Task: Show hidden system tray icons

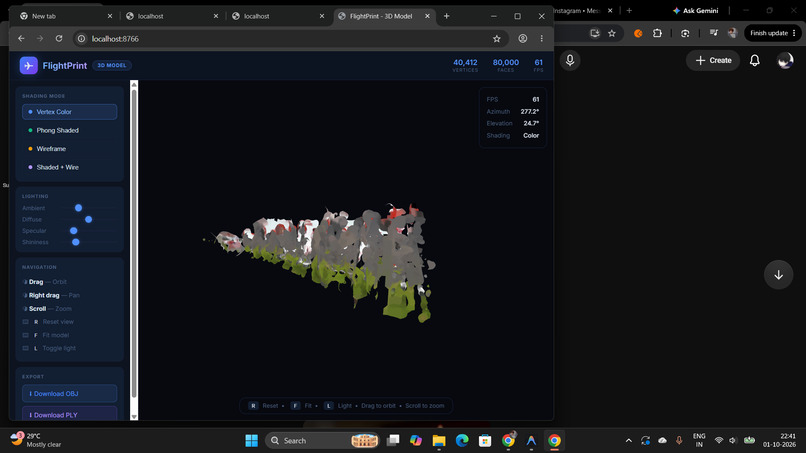Action: [x=628, y=441]
